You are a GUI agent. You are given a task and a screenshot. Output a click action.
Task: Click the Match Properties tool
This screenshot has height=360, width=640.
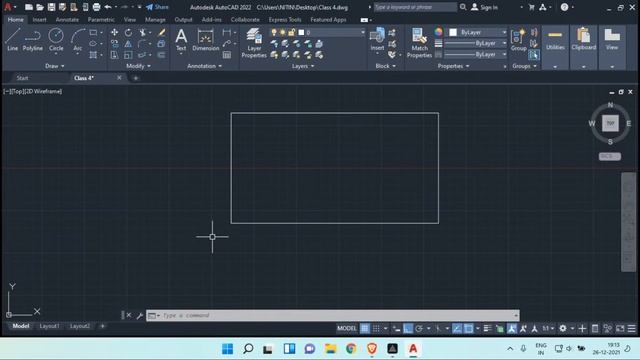(x=419, y=43)
